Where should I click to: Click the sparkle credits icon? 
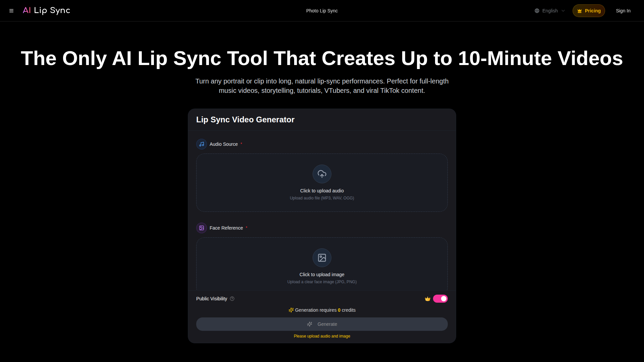click(x=291, y=310)
